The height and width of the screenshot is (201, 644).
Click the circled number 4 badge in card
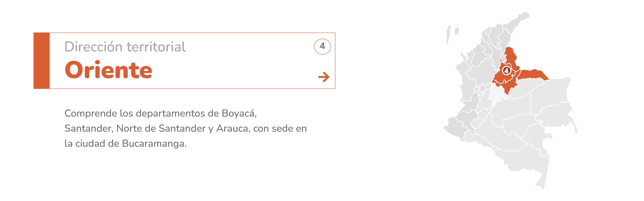pyautogui.click(x=322, y=46)
